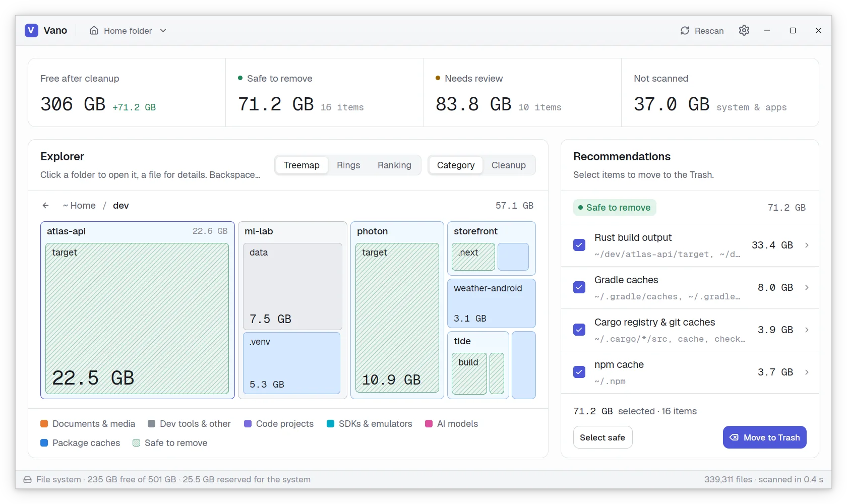Uncheck the Gradle caches checkbox

tap(579, 287)
